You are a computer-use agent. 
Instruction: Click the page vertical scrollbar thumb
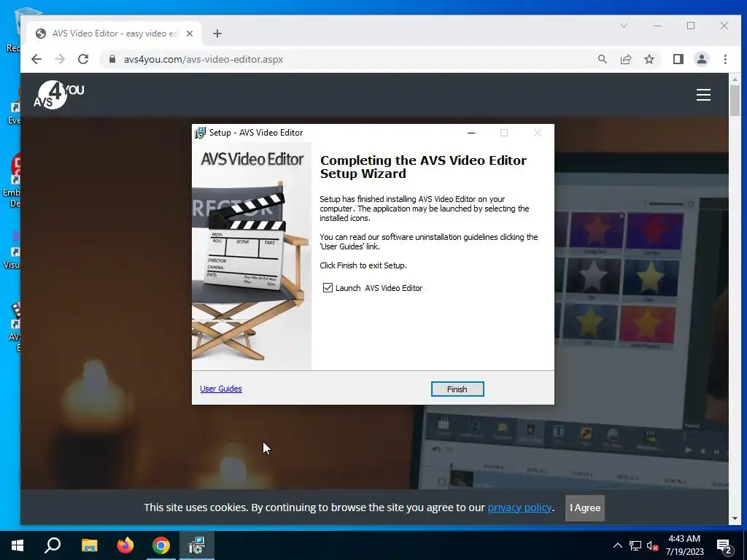click(x=734, y=100)
